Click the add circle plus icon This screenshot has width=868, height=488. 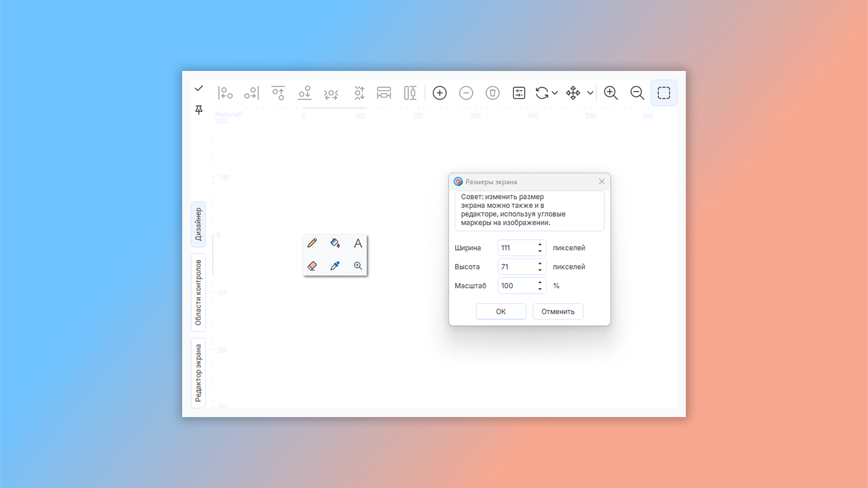coord(439,93)
